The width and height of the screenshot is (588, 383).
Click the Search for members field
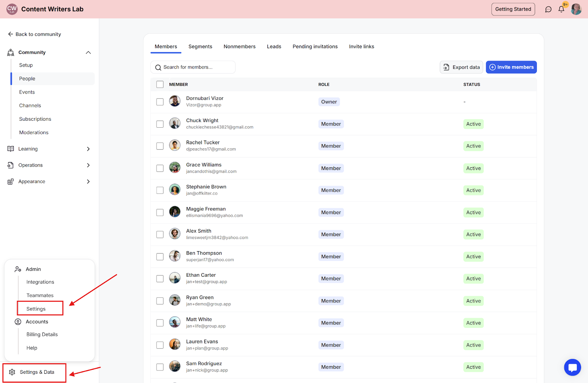point(193,67)
